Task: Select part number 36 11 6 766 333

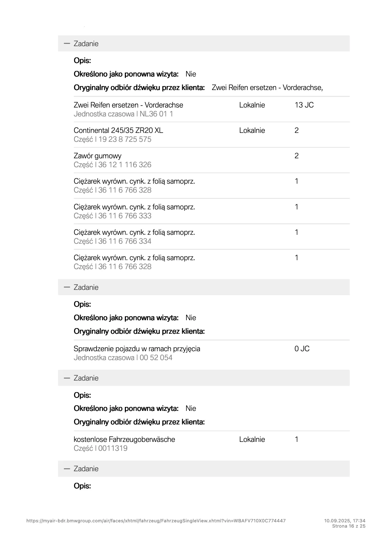Action: coord(125,216)
